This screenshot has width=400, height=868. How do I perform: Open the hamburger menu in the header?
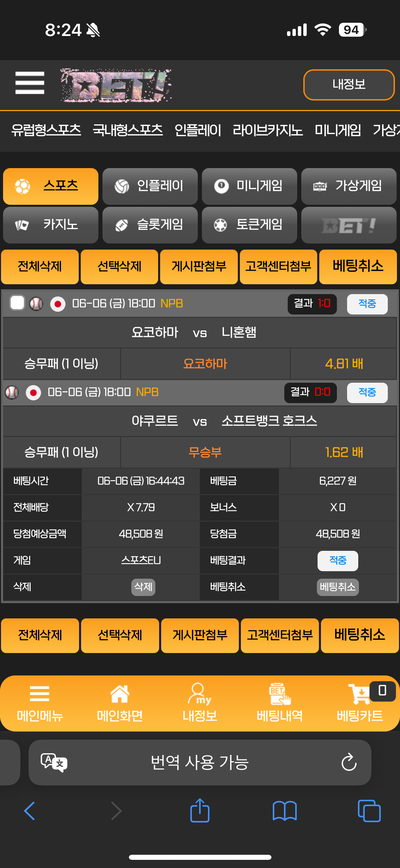30,83
